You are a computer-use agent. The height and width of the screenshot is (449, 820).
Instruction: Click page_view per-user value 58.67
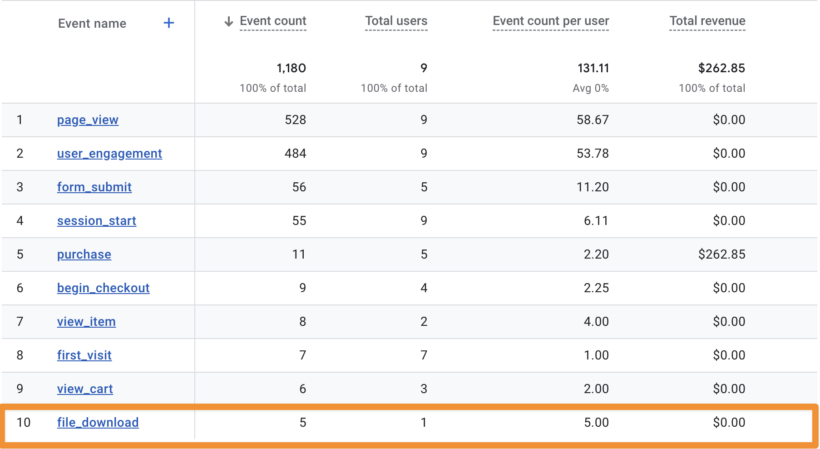[593, 120]
